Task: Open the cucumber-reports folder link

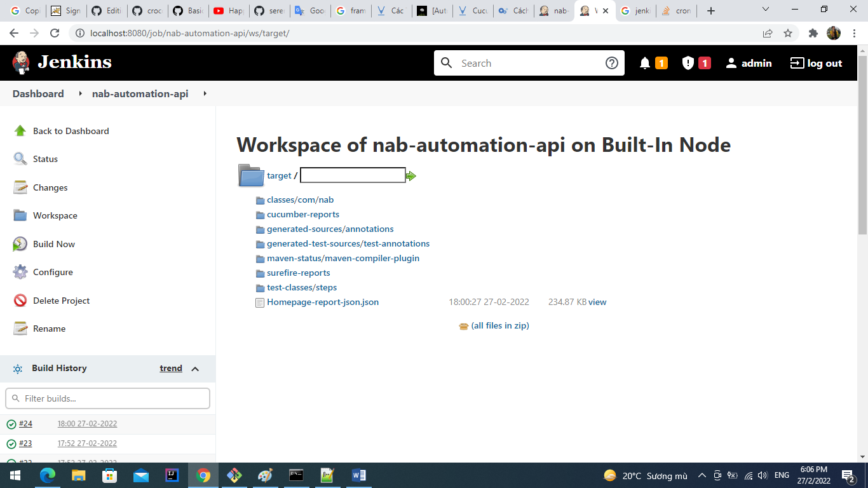Action: click(x=303, y=214)
